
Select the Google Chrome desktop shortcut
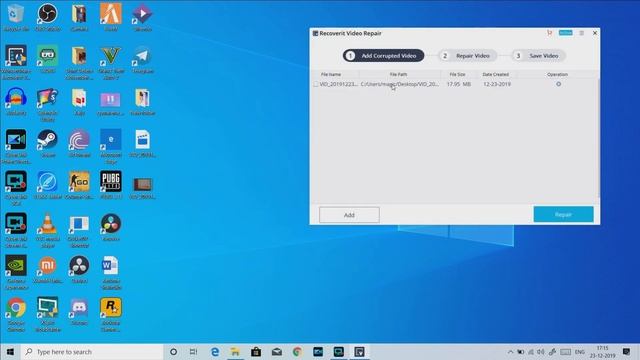pos(16,315)
